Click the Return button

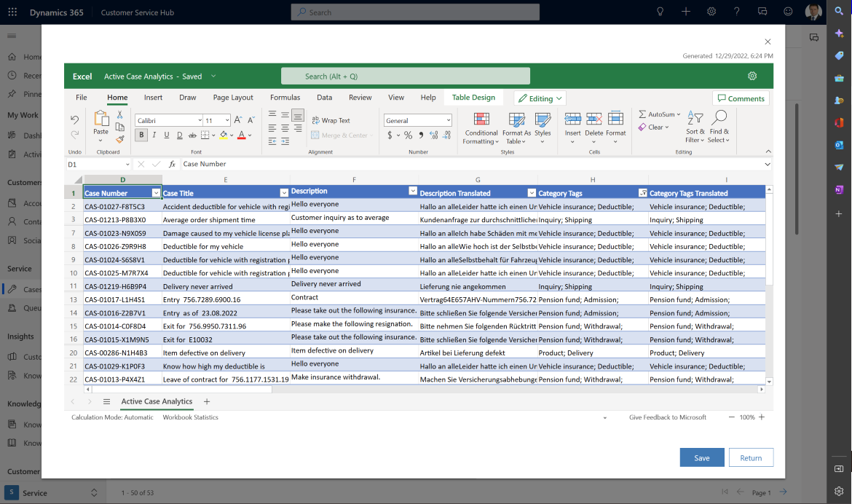[750, 458]
